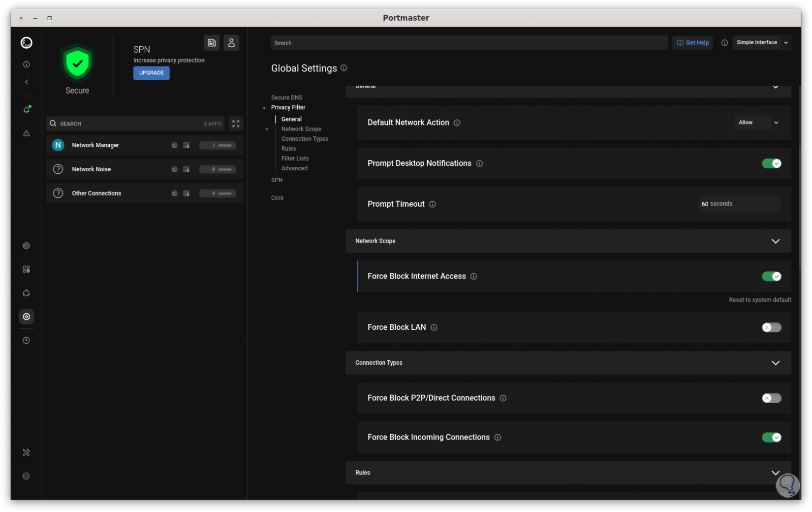812x512 pixels.
Task: Open the SPN network map icon
Action: 27,293
